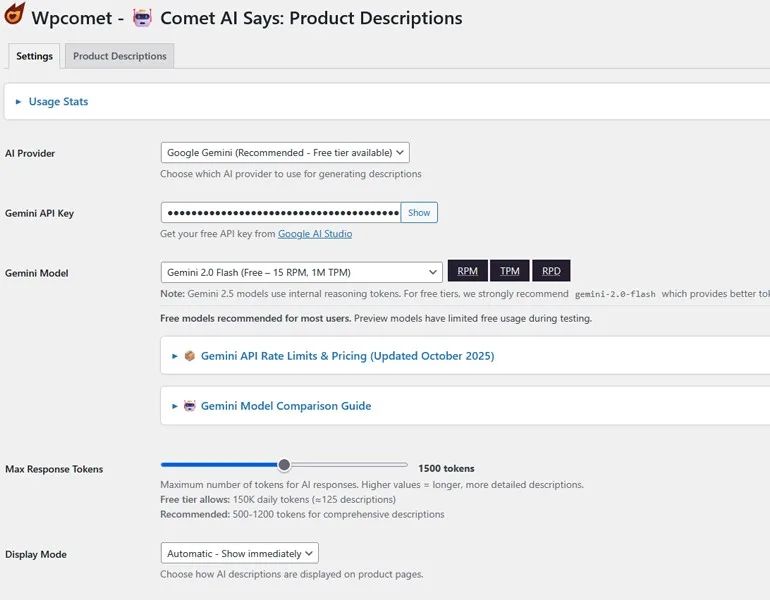
Task: Click the robot icon beside Model Comparison Guide
Action: pos(189,406)
